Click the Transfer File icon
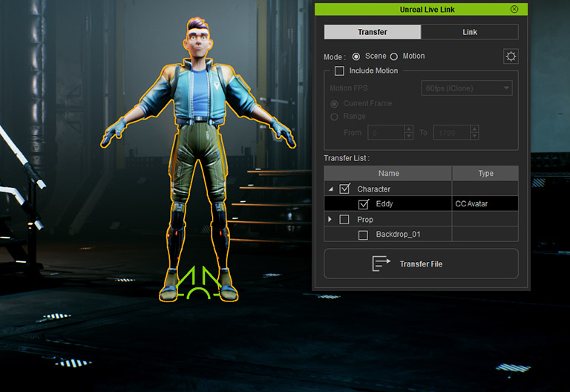The image size is (570, 392). (381, 264)
